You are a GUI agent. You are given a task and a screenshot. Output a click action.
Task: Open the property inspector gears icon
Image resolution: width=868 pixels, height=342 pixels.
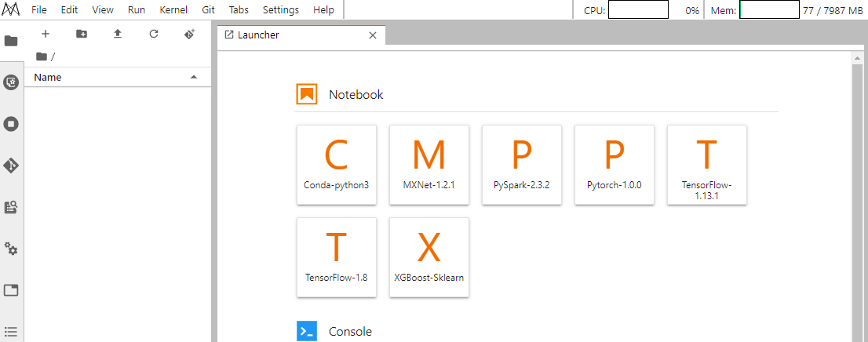point(11,249)
